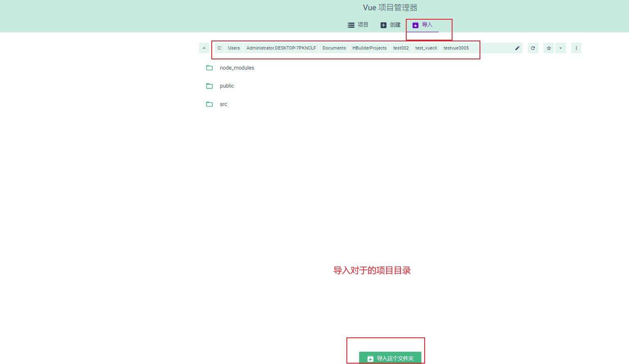Mark the current folder as a favorite
Viewport: 629px width, 364px height.
pos(549,48)
